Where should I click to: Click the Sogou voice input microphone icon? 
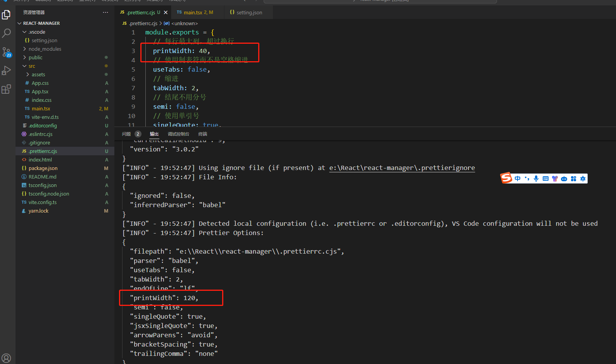(536, 179)
